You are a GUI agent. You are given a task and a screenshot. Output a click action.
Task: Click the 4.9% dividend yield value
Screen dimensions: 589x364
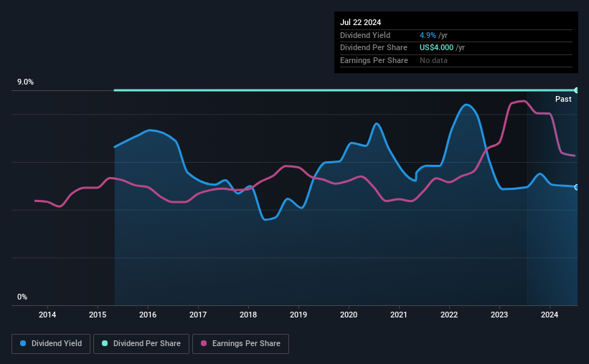pyautogui.click(x=428, y=35)
